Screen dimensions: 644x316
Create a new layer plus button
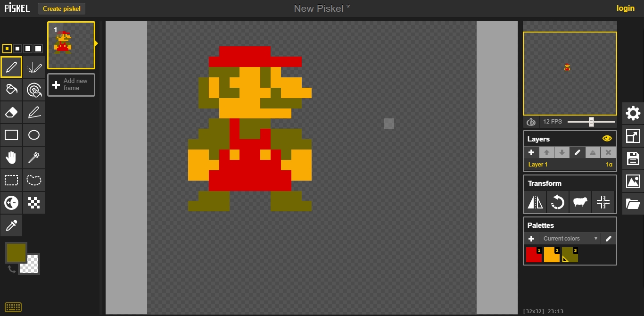pos(531,152)
